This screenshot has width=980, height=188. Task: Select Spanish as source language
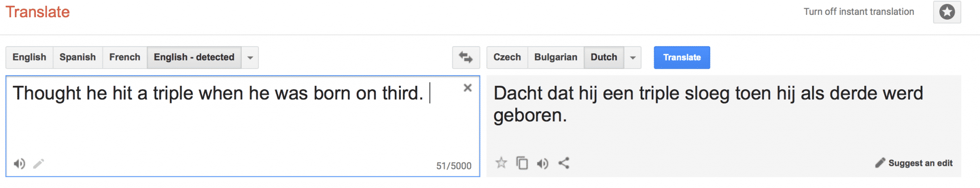(x=78, y=58)
